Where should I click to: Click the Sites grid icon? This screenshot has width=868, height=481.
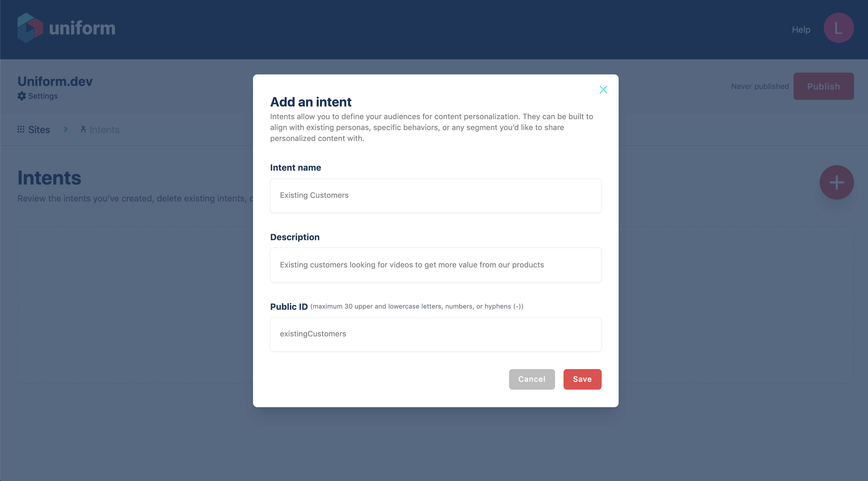pyautogui.click(x=21, y=129)
